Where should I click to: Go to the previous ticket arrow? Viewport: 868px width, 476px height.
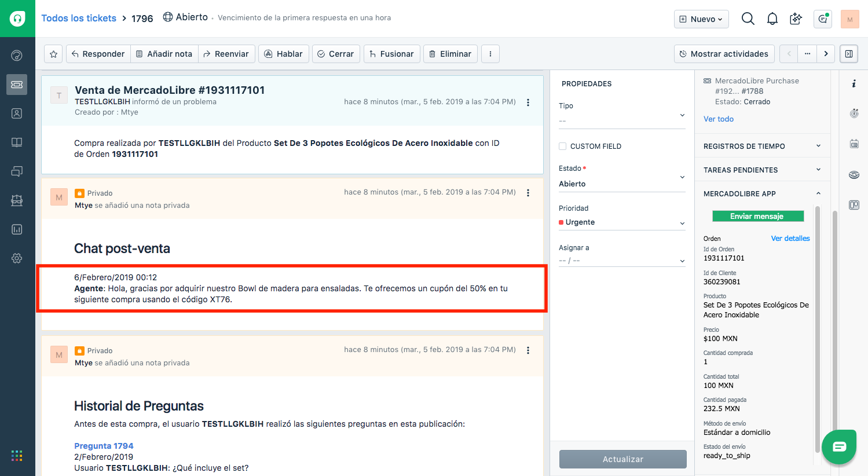(789, 54)
